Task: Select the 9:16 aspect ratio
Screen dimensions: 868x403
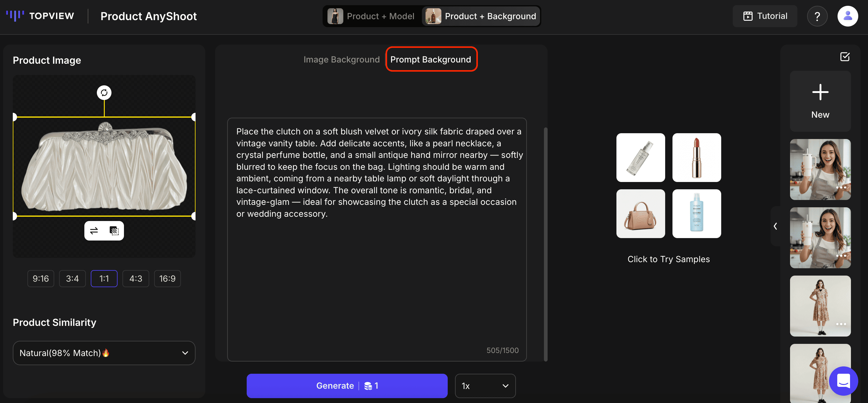Action: click(41, 279)
